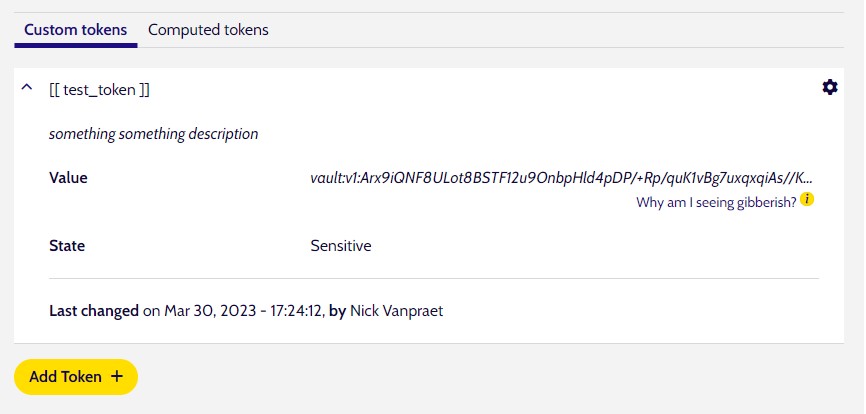The height and width of the screenshot is (414, 866).
Task: Click the divider line above Last changed
Action: click(434, 278)
